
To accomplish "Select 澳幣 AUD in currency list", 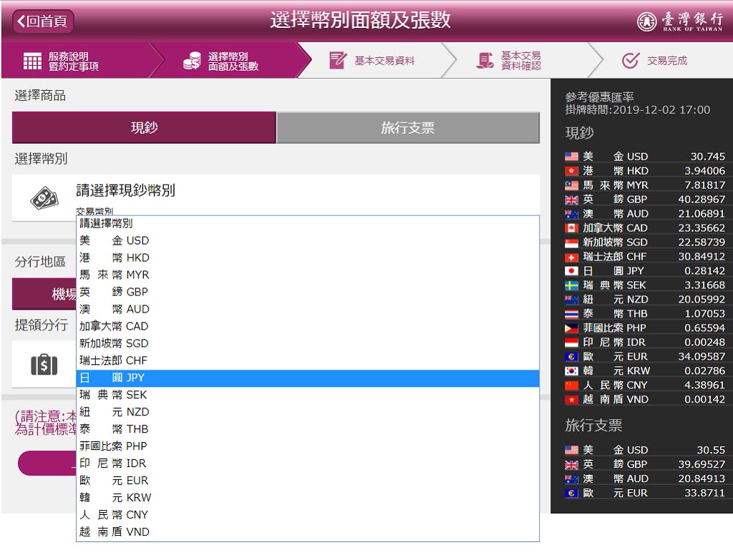I will tap(308, 309).
